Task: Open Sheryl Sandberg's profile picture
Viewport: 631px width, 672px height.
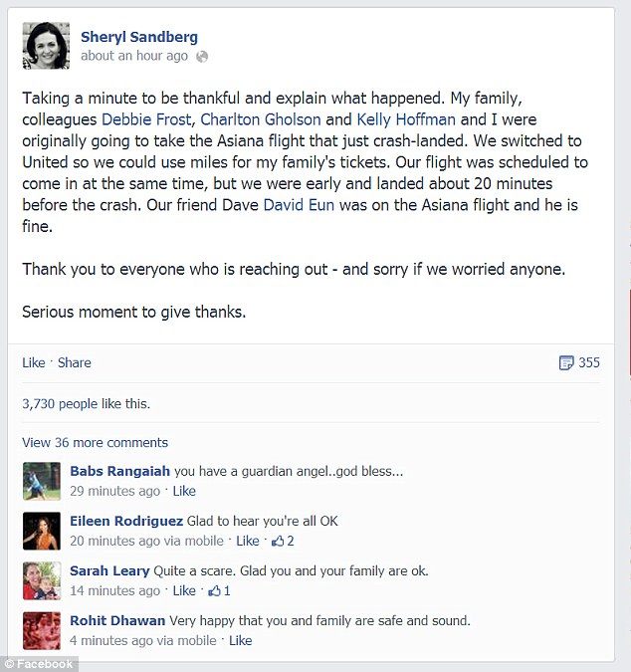Action: (46, 46)
